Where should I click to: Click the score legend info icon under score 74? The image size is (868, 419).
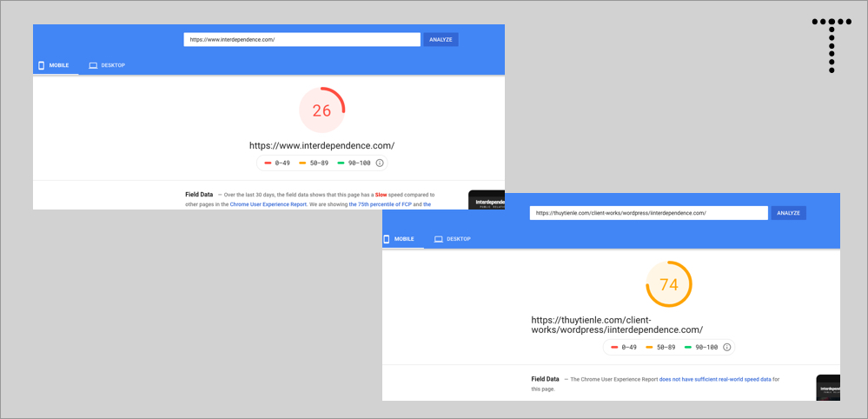pyautogui.click(x=727, y=347)
